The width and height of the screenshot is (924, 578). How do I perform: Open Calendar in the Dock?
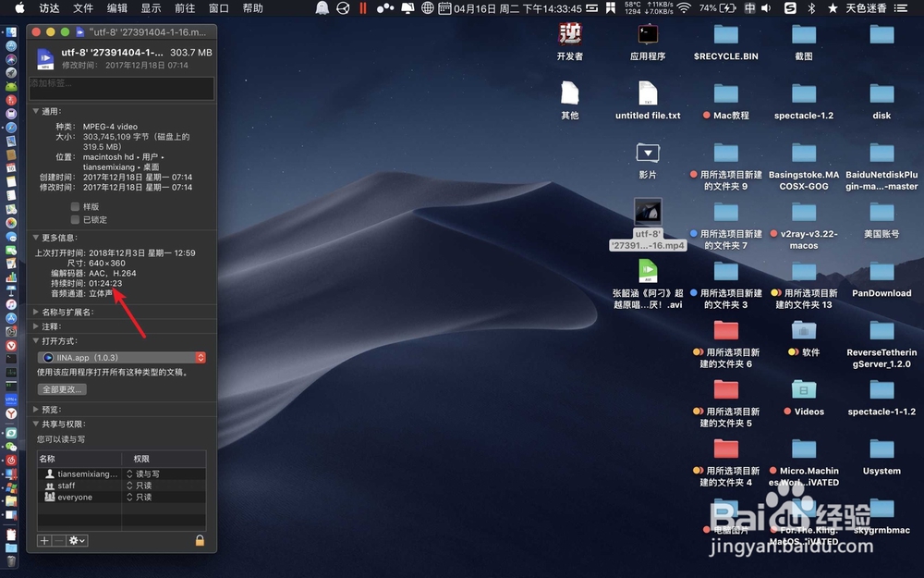tap(11, 167)
